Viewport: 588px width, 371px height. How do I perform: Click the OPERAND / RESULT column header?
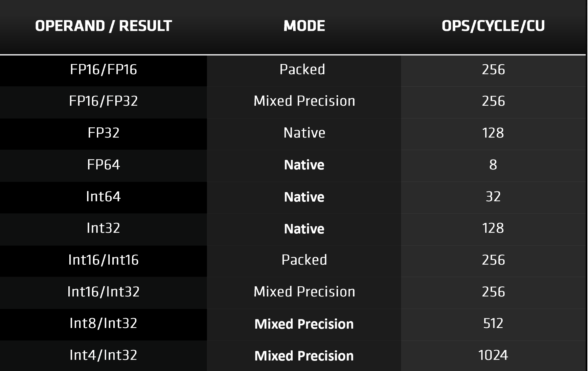[103, 26]
